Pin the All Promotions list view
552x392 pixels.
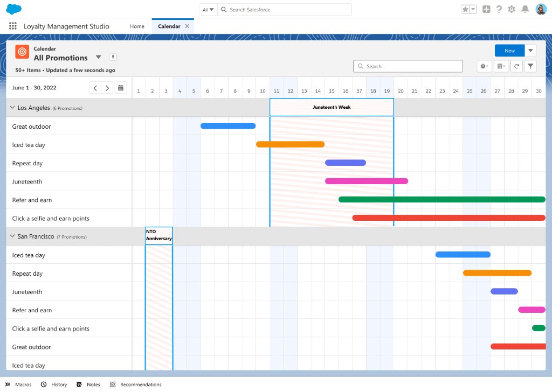pyautogui.click(x=113, y=57)
